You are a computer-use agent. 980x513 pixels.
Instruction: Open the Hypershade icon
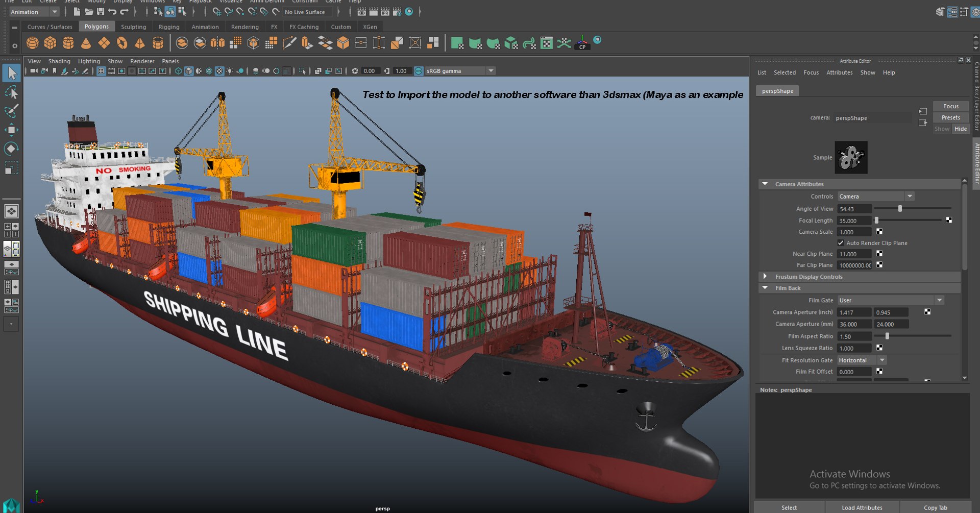[409, 12]
